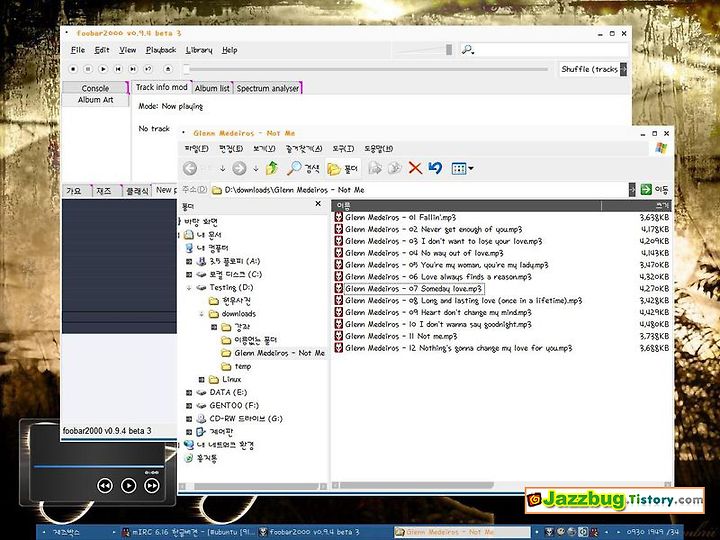The image size is (720, 540).
Task: Switch to Spectrum analyser tab
Action: coord(268,88)
